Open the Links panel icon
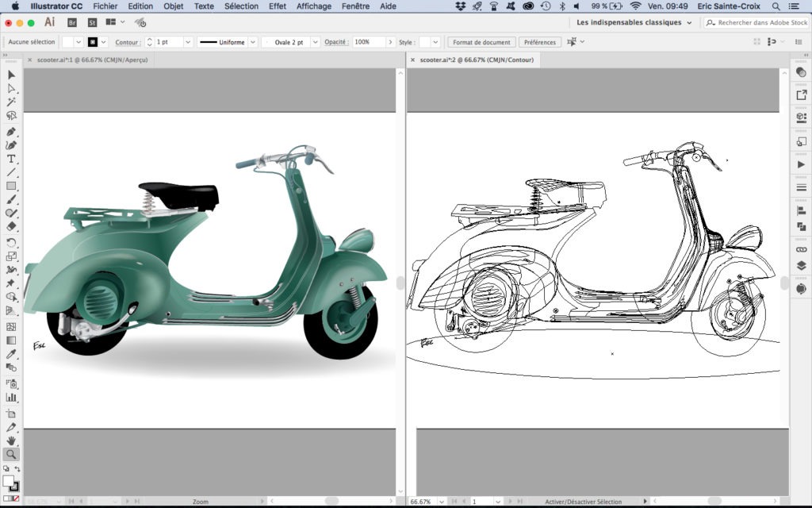The image size is (812, 508). click(x=801, y=250)
